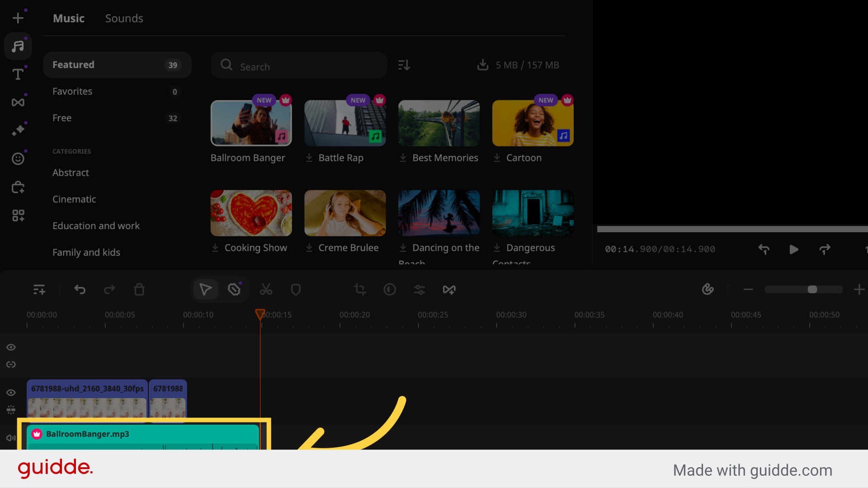Open the Transitions panel
868x488 pixels.
point(18,102)
